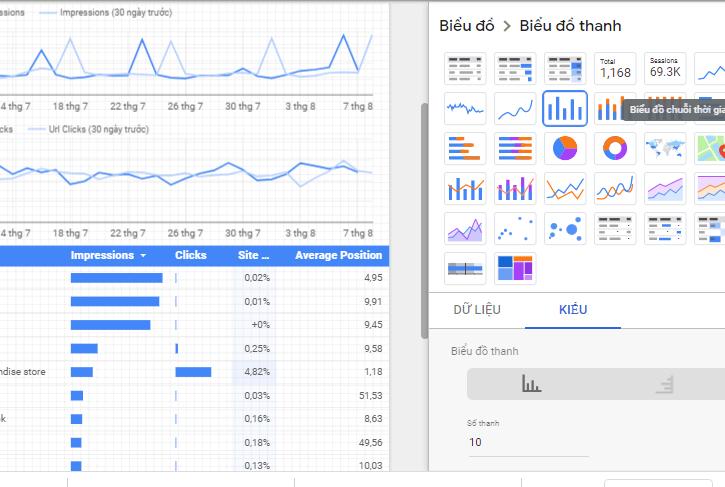Select the 1,18 average position cell
This screenshot has width=725, height=487.
(373, 372)
